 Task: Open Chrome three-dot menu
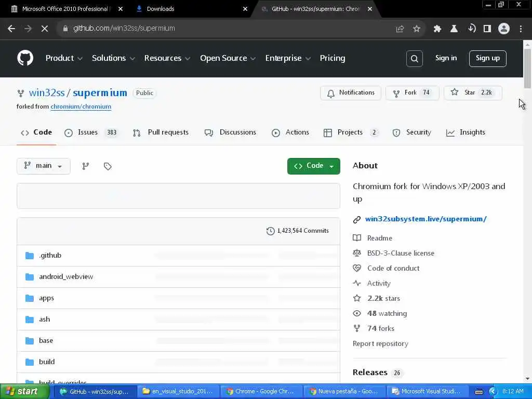[x=521, y=29]
